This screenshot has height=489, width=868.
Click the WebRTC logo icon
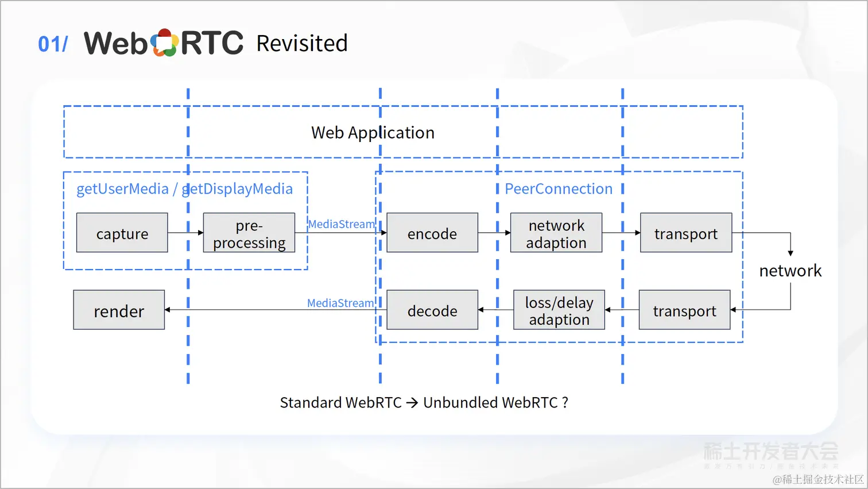[x=164, y=43]
